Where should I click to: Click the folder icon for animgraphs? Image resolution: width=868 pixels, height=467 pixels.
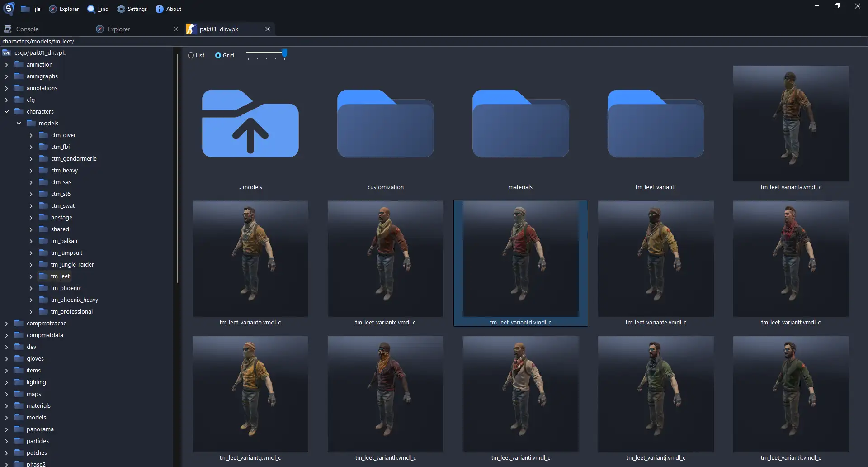click(x=19, y=76)
